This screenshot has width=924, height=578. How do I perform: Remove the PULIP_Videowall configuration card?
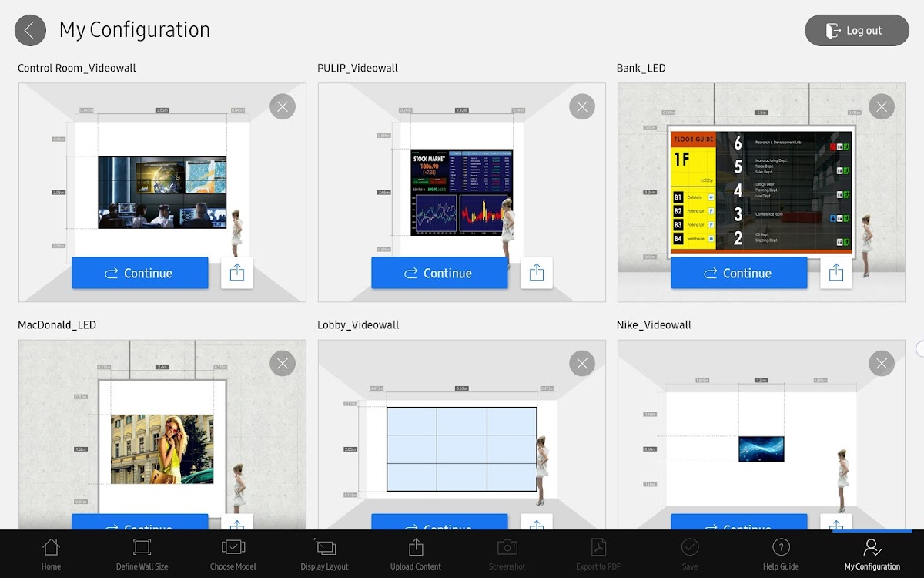(582, 106)
